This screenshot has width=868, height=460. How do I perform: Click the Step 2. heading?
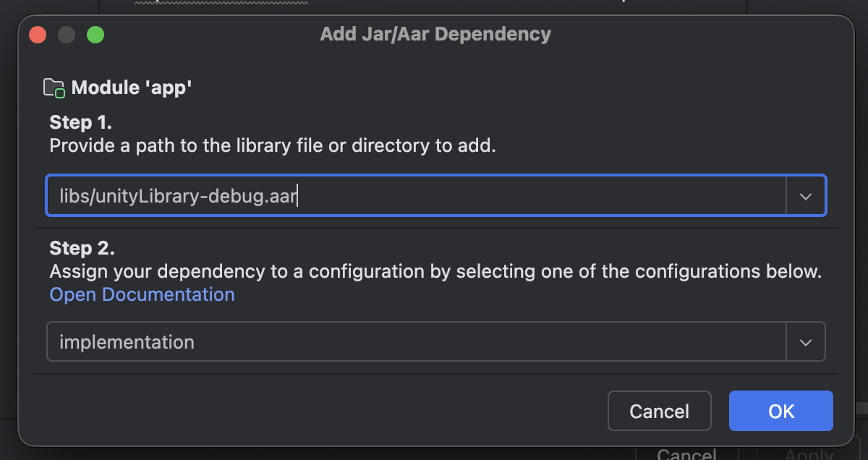coord(82,248)
